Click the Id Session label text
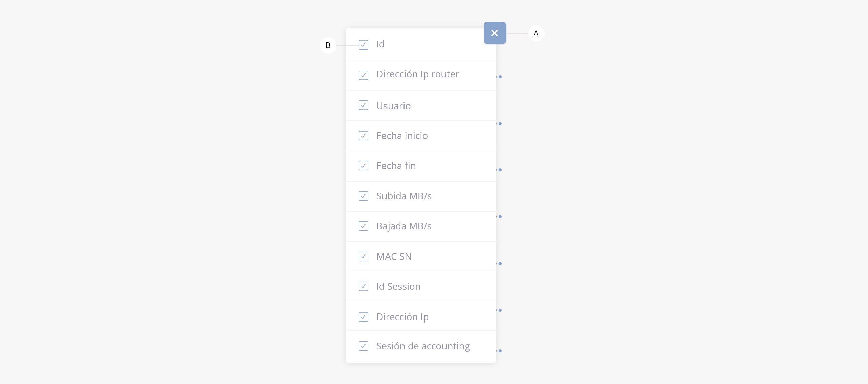Image resolution: width=868 pixels, height=384 pixels. coord(398,287)
